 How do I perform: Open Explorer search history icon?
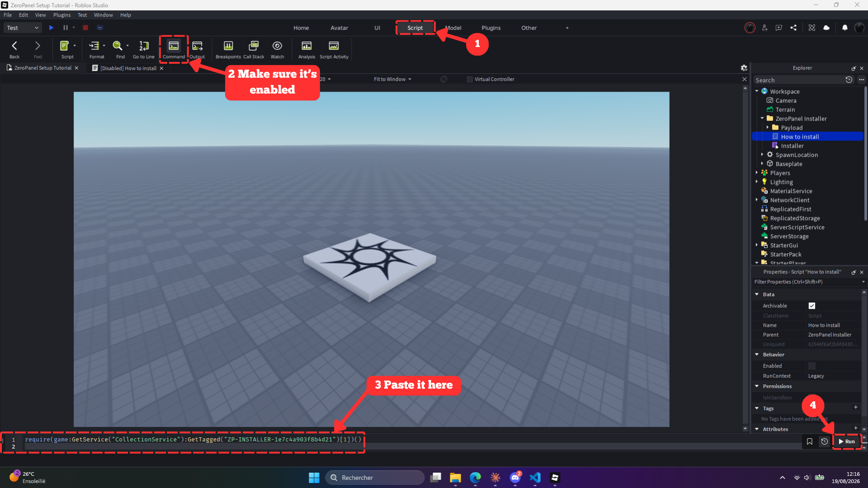pyautogui.click(x=849, y=80)
